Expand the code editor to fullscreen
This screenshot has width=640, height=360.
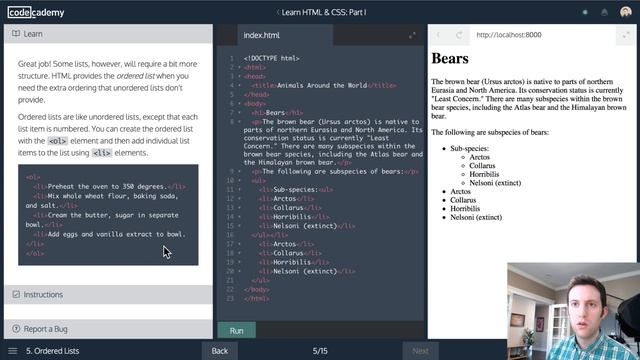(x=412, y=36)
